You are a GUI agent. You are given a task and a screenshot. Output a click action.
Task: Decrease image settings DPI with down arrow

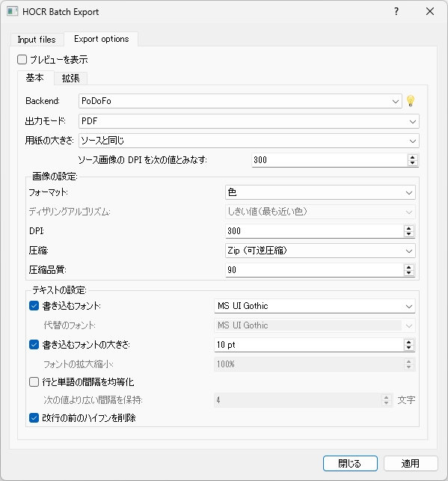point(409,234)
